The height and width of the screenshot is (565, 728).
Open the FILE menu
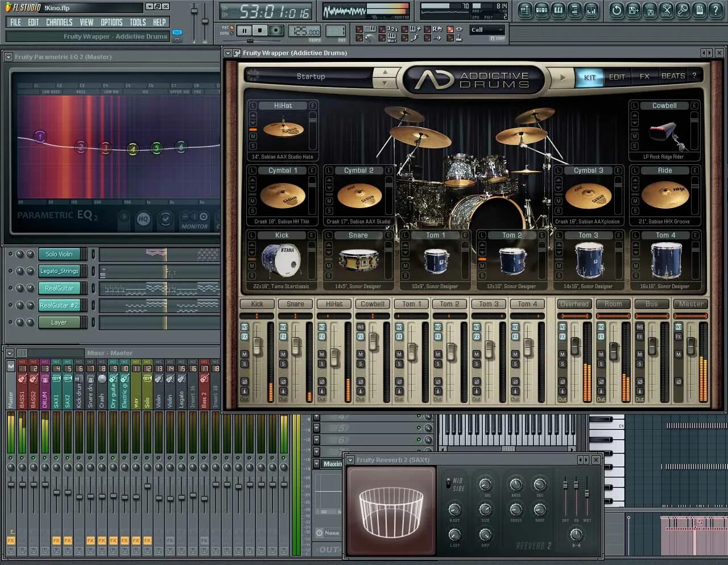pyautogui.click(x=16, y=22)
